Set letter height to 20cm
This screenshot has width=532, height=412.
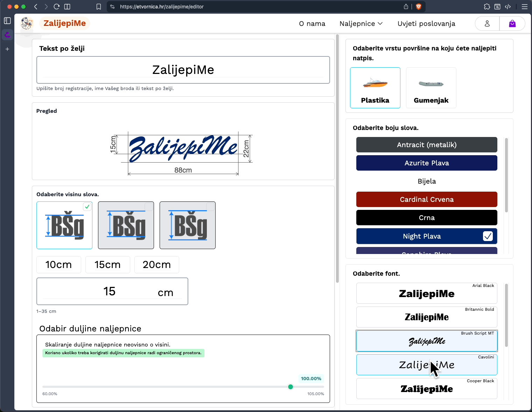pos(156,265)
